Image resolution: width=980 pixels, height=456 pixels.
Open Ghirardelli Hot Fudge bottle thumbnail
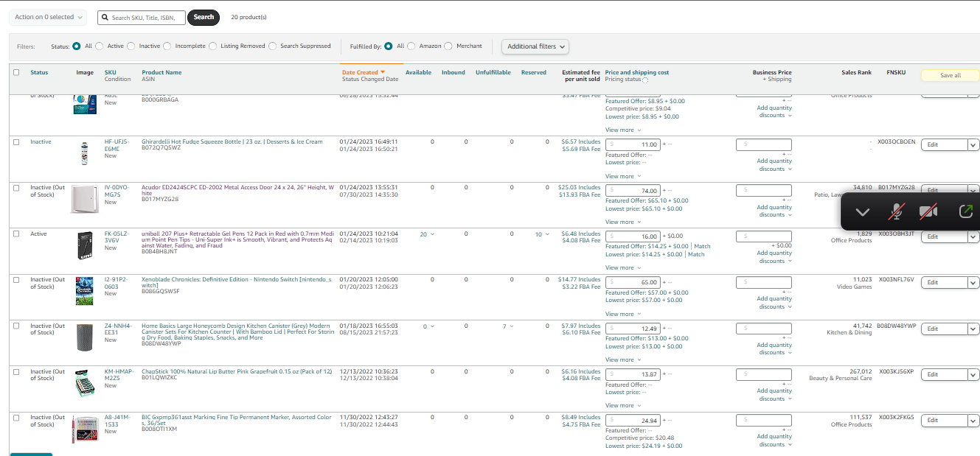pyautogui.click(x=84, y=152)
